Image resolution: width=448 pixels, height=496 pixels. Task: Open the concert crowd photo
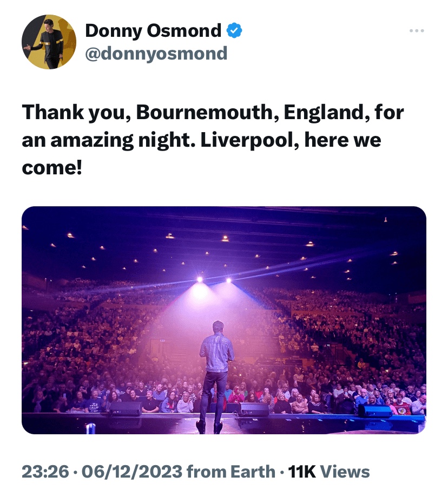[x=224, y=319]
